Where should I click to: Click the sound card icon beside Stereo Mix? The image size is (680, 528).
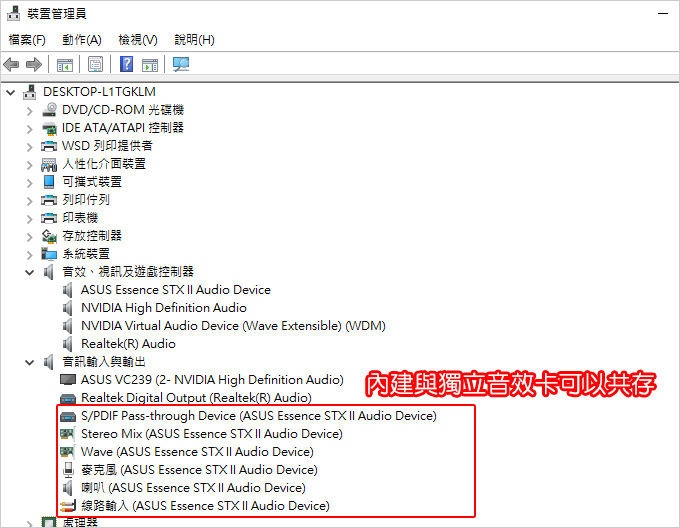click(67, 434)
